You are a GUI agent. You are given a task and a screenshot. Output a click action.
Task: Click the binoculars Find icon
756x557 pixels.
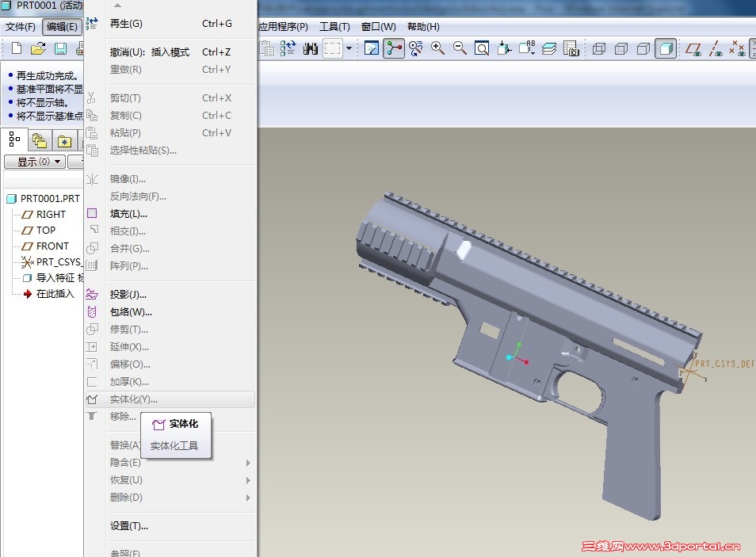coord(311,48)
